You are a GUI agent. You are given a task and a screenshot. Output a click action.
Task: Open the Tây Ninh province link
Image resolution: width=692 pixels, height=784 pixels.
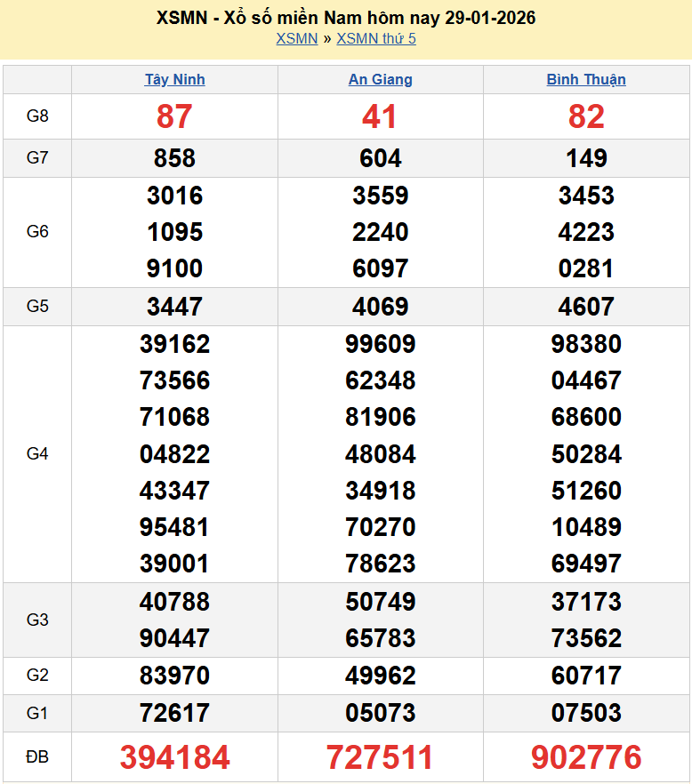[174, 79]
